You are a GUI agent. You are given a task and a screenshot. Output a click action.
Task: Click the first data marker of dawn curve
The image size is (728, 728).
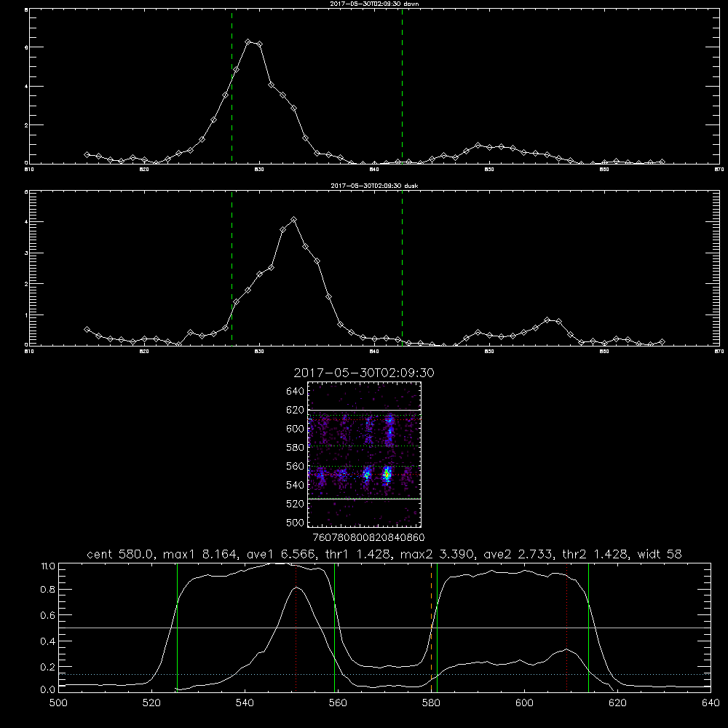87,154
